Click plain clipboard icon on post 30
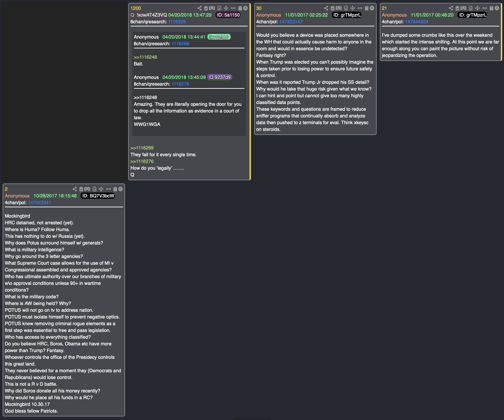The image size is (504, 420). point(366,8)
